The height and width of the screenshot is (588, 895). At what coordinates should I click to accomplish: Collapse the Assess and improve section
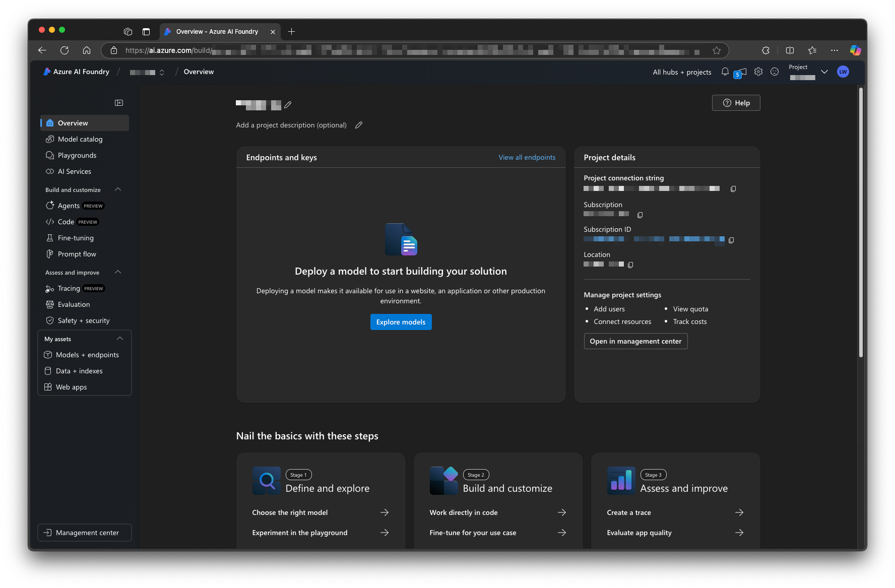(118, 272)
